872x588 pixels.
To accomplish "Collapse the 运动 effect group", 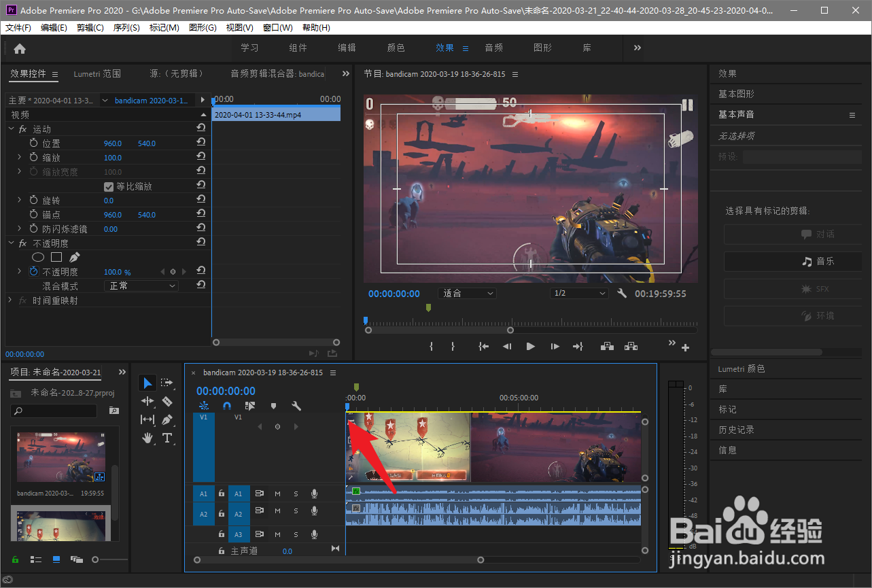I will click(10, 128).
